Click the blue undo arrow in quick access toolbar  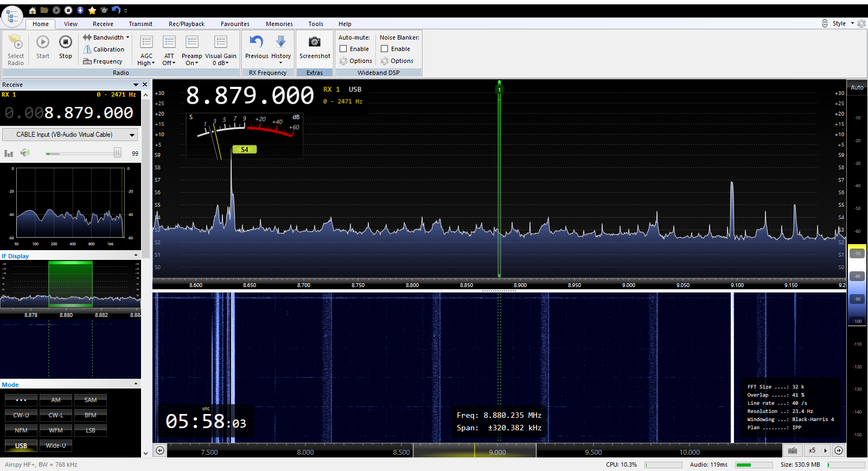[116, 10]
